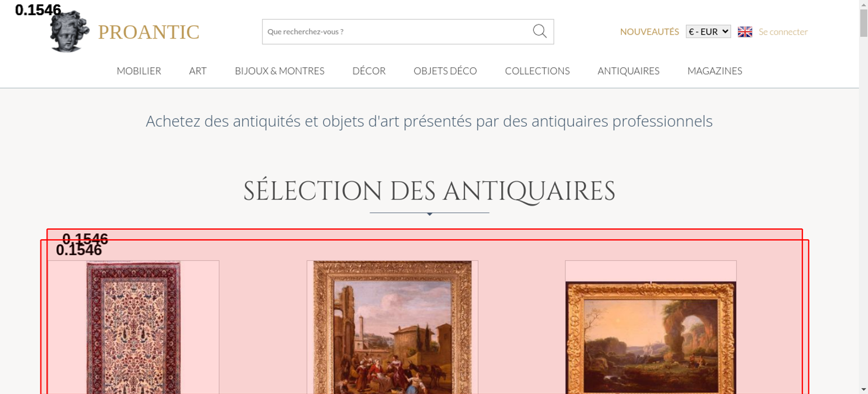The height and width of the screenshot is (394, 868).
Task: Open the DÉCOR menu
Action: (369, 71)
